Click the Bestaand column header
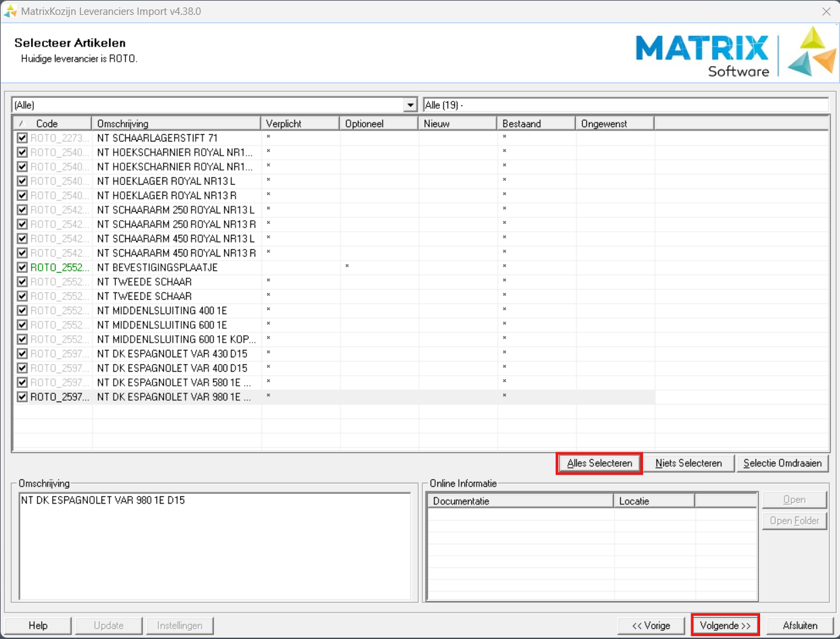Viewport: 840px width, 639px height. [536, 123]
